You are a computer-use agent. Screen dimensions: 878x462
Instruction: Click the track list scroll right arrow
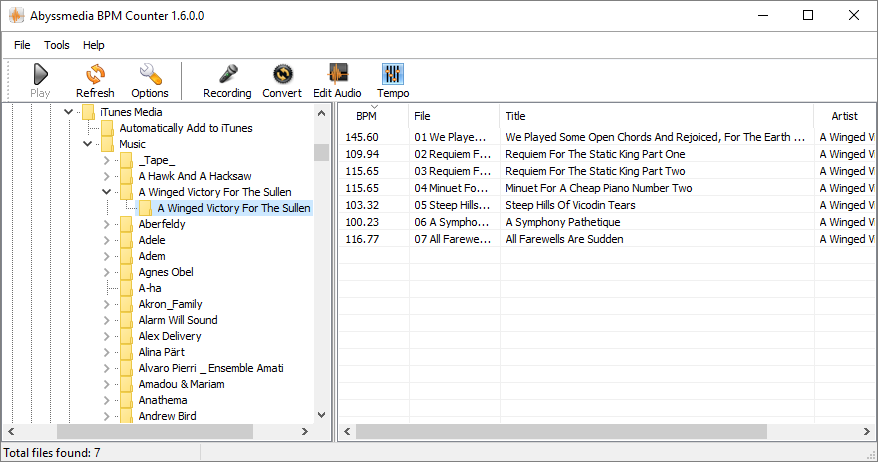coord(867,431)
